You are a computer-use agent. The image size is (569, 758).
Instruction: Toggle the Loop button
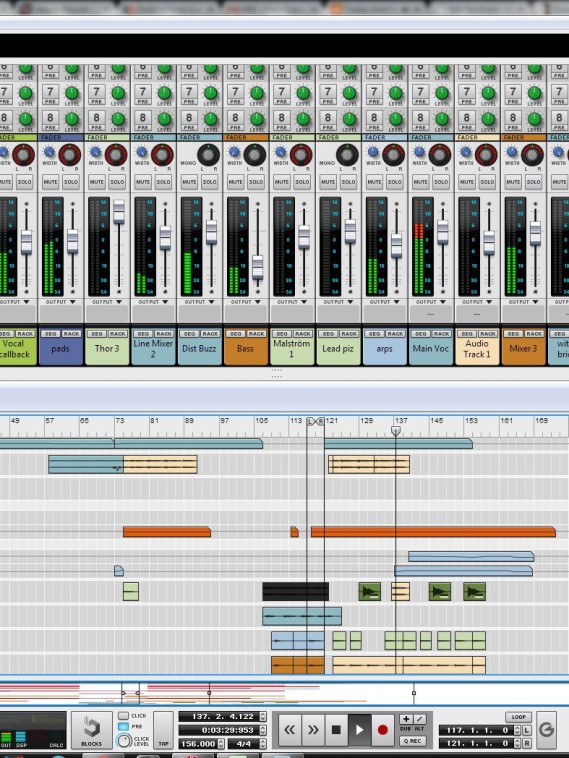click(518, 717)
